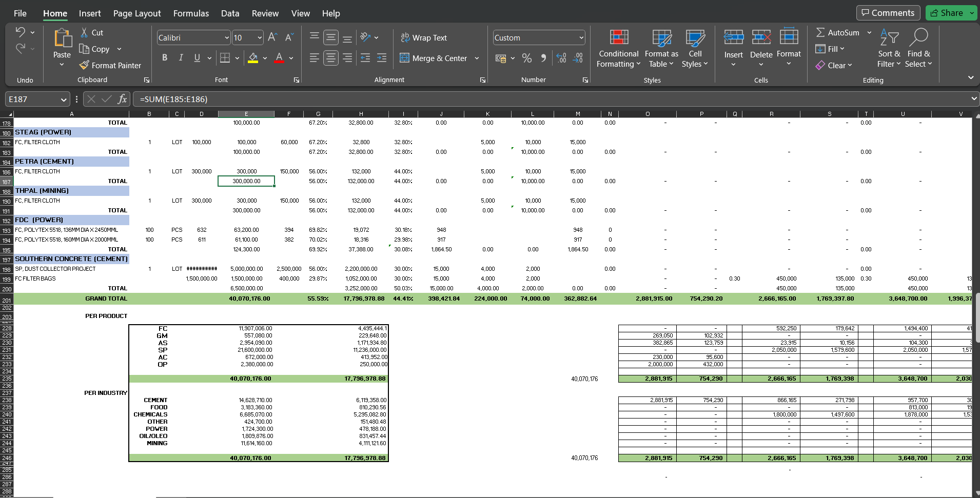Apply the yellow Fill Color swatch

click(x=253, y=58)
